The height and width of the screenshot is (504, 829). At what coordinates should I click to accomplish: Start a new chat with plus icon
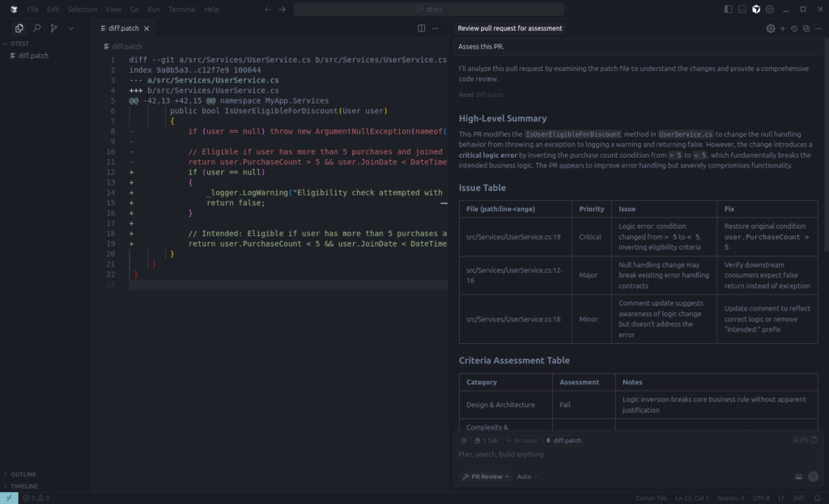click(x=782, y=28)
